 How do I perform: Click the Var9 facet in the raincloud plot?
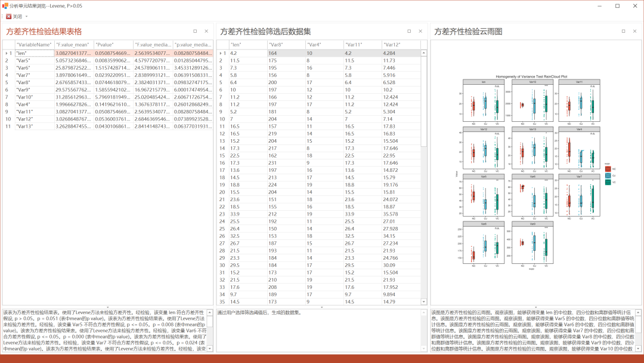(532, 242)
